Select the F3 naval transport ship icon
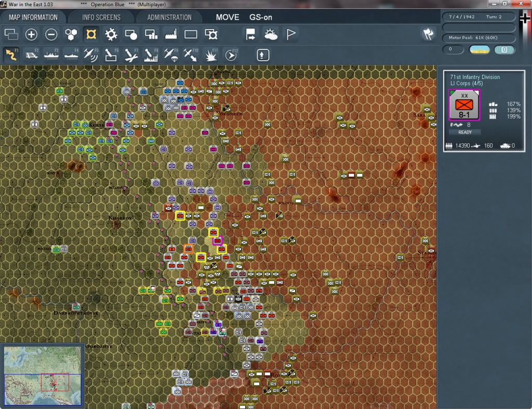 tap(51, 55)
